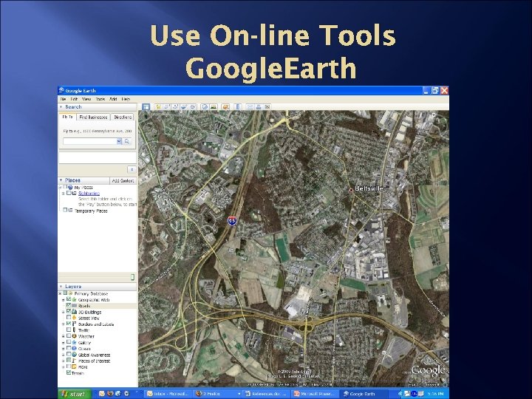The height and width of the screenshot is (399, 532).
Task: Open the Fly To search history dropdown arrow
Action: pyautogui.click(x=119, y=141)
